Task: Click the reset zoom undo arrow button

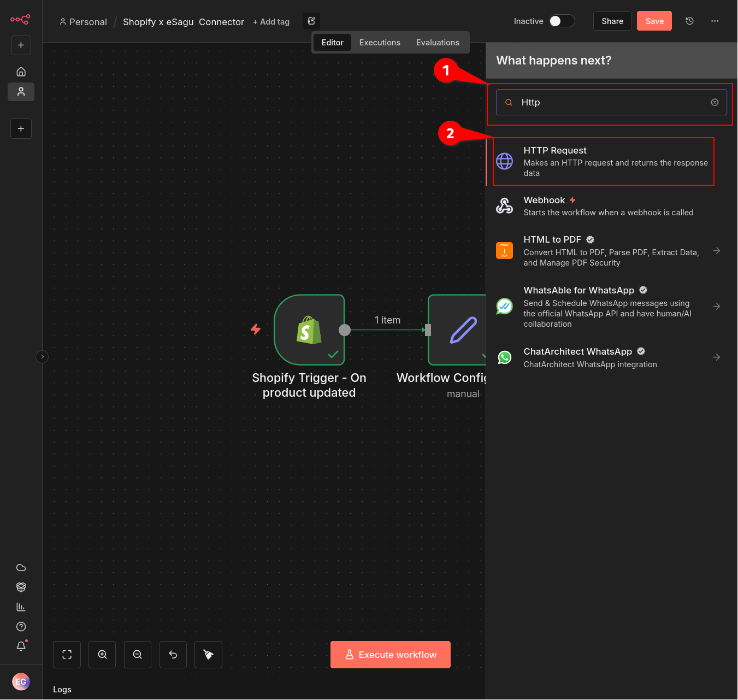Action: click(173, 655)
